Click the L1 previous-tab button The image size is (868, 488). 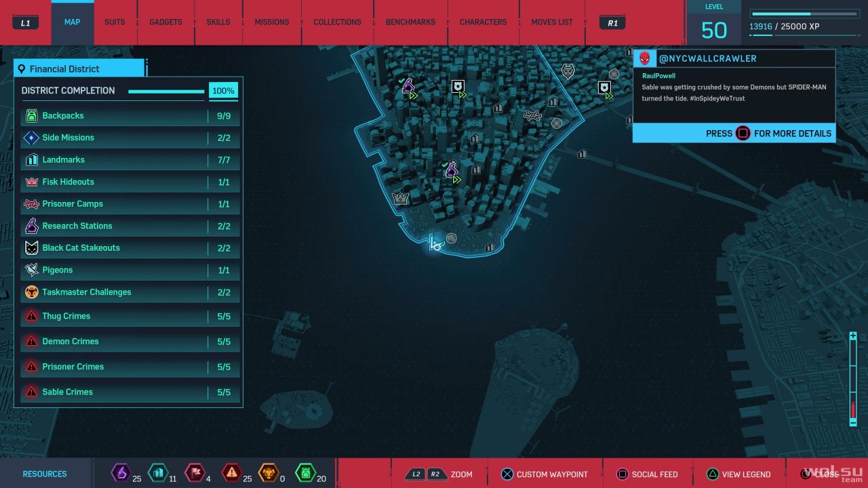26,23
